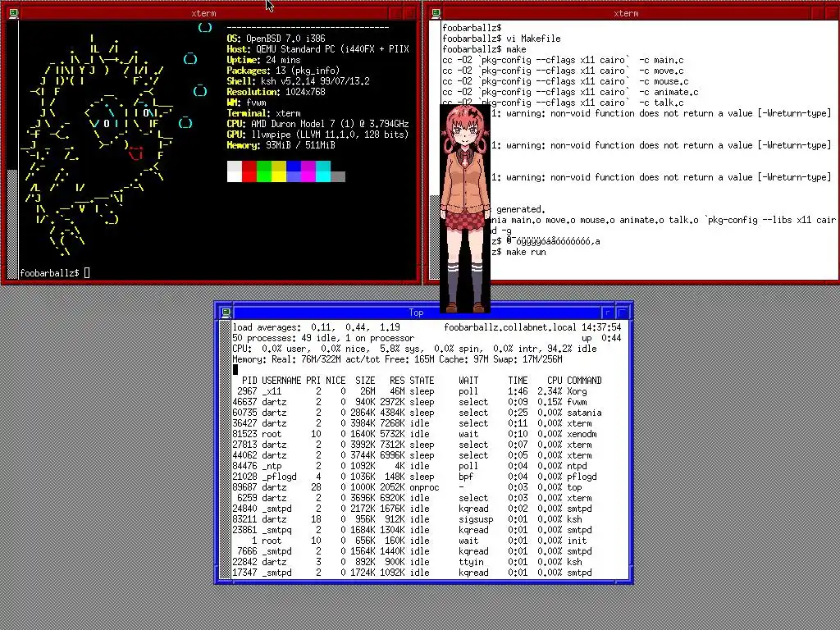The width and height of the screenshot is (840, 630).
Task: Click the red apple in the neofetch ASCII art
Action: (x=136, y=153)
